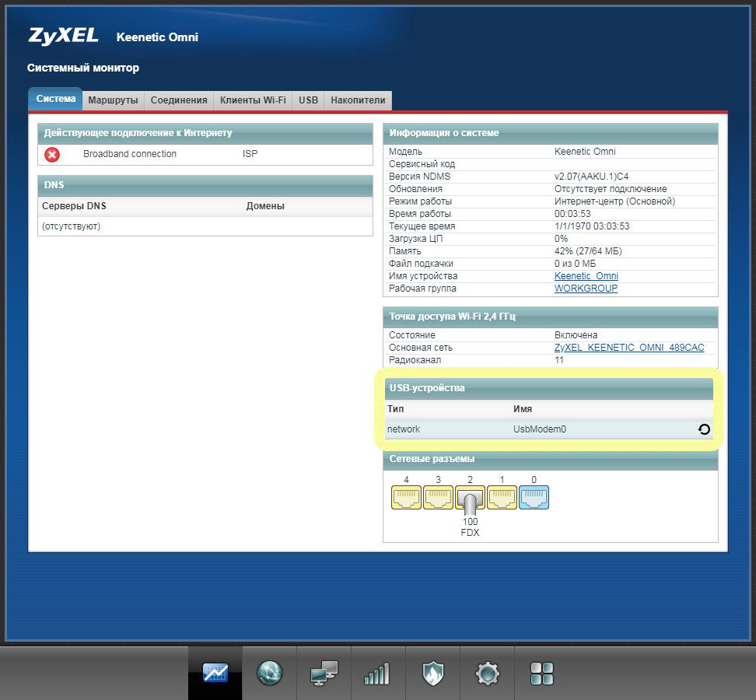Click the Keenetic_Omni device name link
The height and width of the screenshot is (700, 756).
click(x=586, y=276)
